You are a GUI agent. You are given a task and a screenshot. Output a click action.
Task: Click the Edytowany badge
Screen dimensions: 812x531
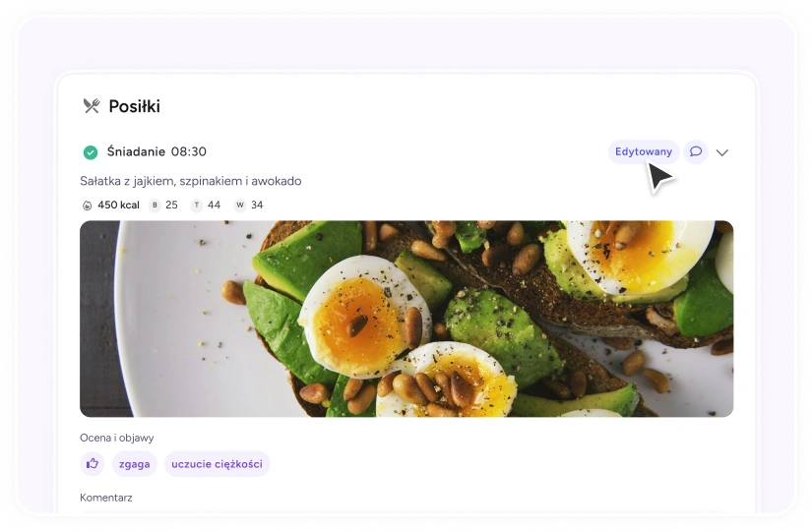tap(644, 151)
